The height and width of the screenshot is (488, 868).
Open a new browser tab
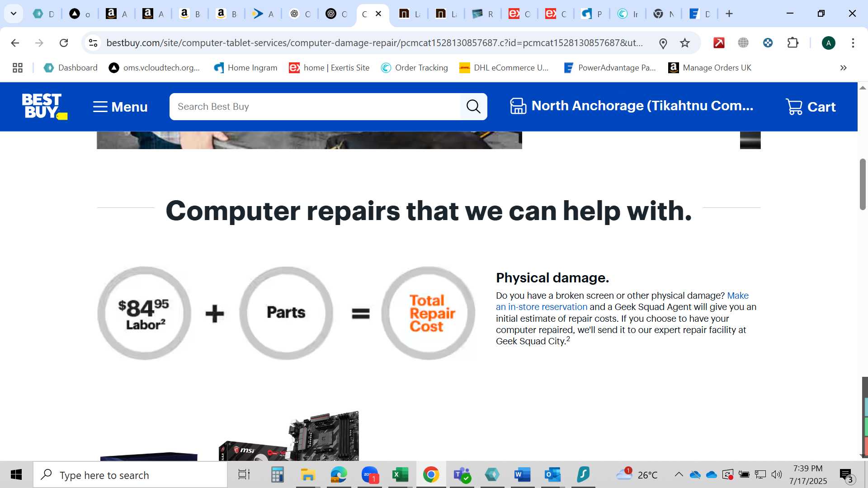tap(729, 14)
